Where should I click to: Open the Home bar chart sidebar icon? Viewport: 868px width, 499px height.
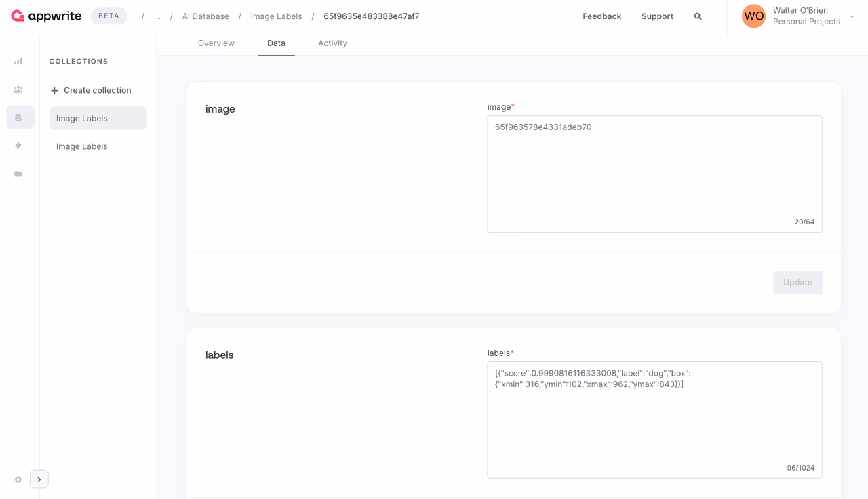click(x=18, y=61)
